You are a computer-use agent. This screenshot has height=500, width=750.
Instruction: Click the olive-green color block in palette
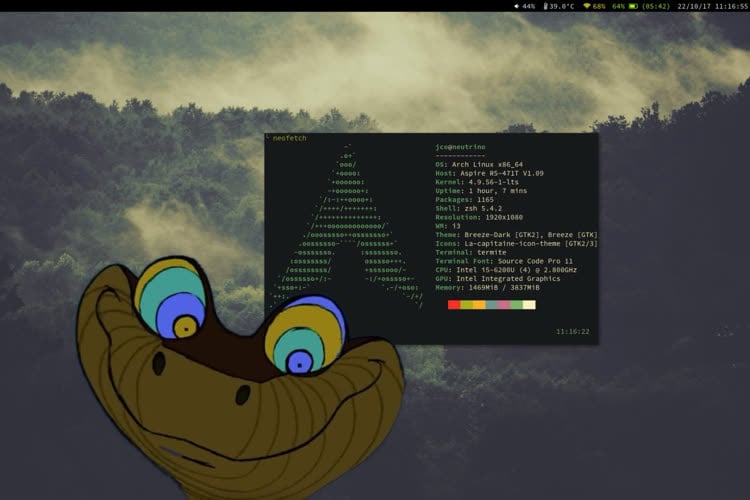(x=466, y=305)
